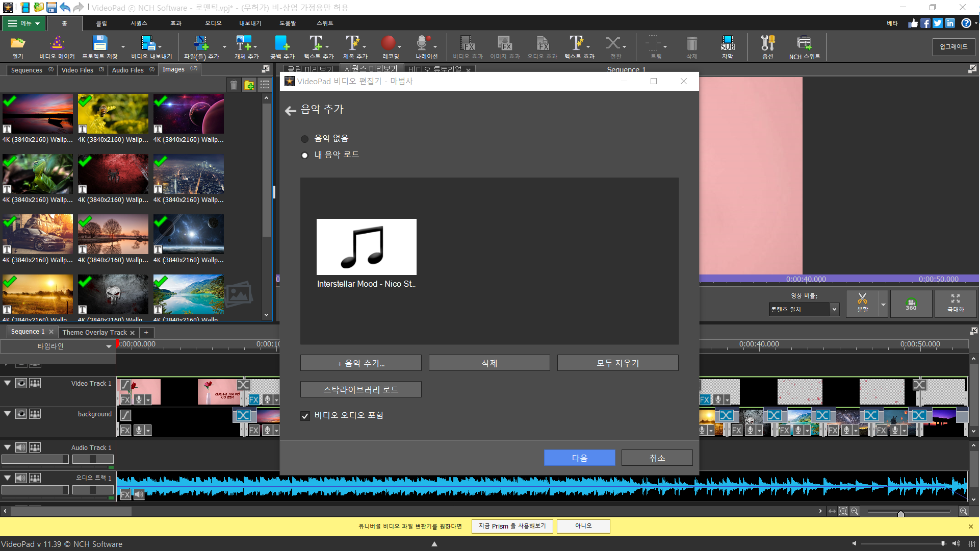Toggle visibility eye on Video Track 1
The height and width of the screenshot is (551, 980).
coord(21,383)
